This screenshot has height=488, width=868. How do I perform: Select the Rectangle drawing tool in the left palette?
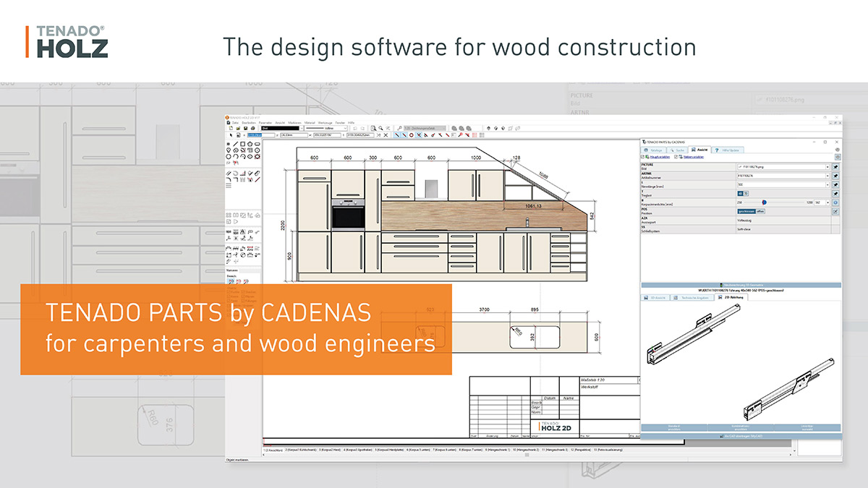pyautogui.click(x=242, y=144)
